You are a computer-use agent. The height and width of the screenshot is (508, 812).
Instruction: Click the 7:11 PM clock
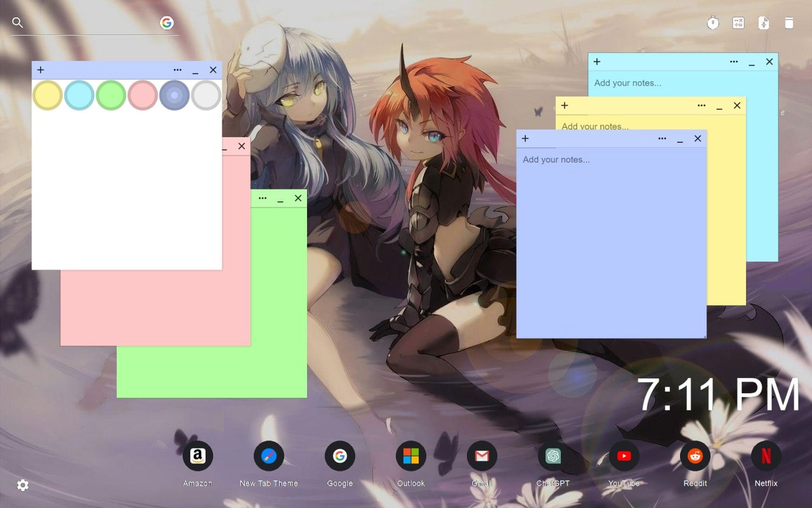pos(718,395)
